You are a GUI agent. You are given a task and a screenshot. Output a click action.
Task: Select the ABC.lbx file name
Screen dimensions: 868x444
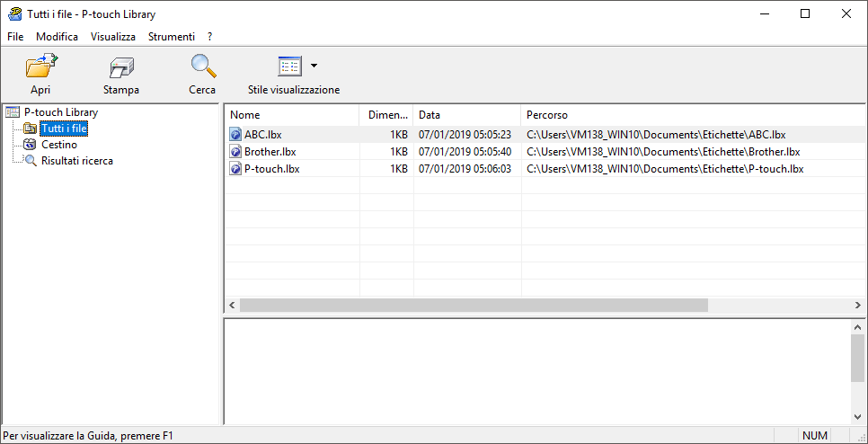263,135
